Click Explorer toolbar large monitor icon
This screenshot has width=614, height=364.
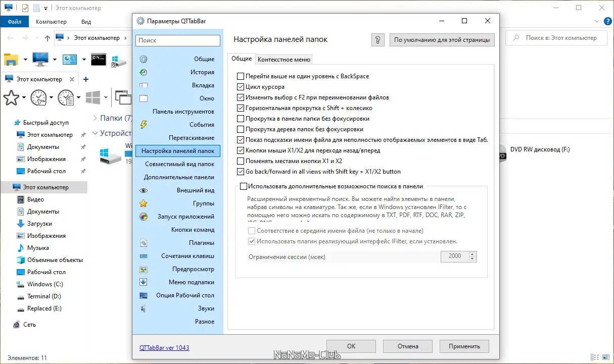40,60
